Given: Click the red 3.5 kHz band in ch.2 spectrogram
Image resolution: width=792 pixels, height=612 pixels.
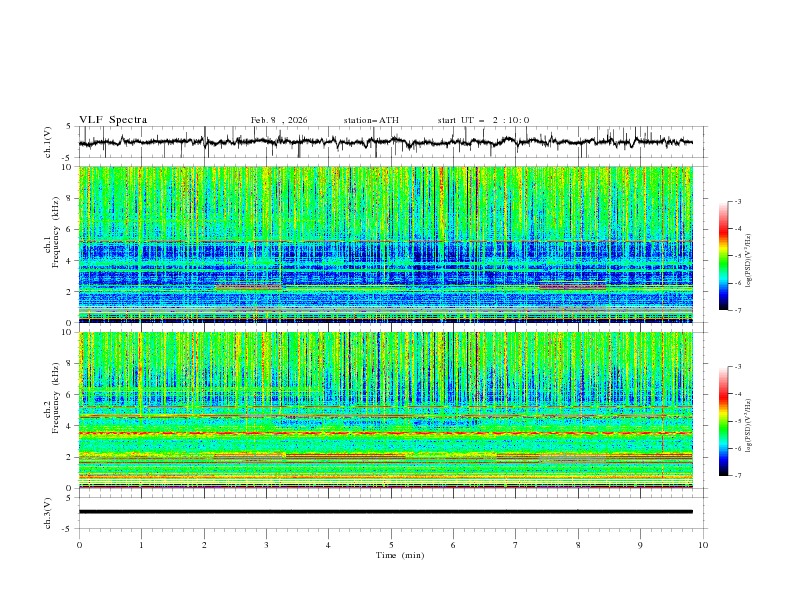Looking at the screenshot, I should 385,433.
